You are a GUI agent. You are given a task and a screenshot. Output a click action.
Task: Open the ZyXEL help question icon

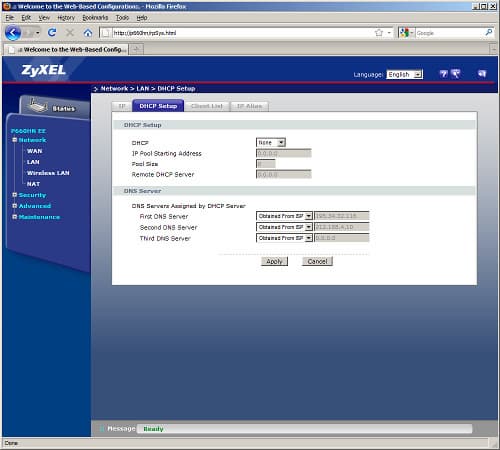click(443, 74)
